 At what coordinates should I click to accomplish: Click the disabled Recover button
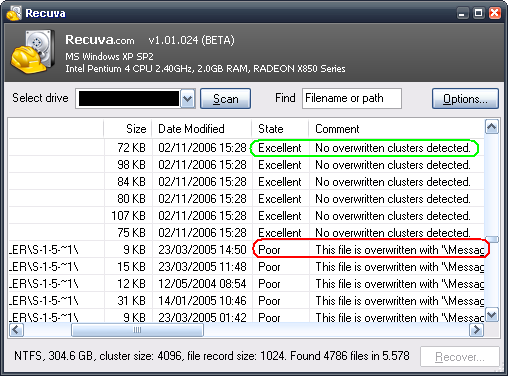[460, 357]
